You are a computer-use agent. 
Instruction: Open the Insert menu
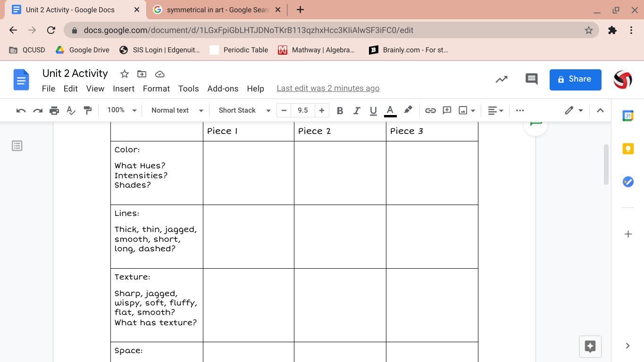(124, 89)
